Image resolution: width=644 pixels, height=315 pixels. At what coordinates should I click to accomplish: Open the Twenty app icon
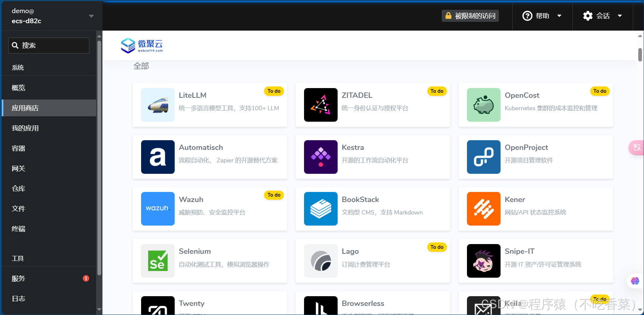[x=158, y=305]
